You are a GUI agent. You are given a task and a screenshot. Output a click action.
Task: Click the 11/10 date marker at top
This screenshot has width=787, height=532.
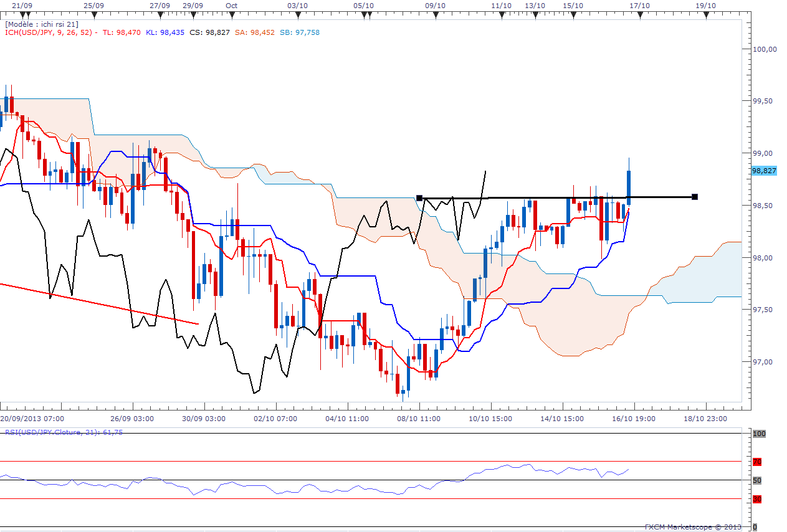coord(502,5)
